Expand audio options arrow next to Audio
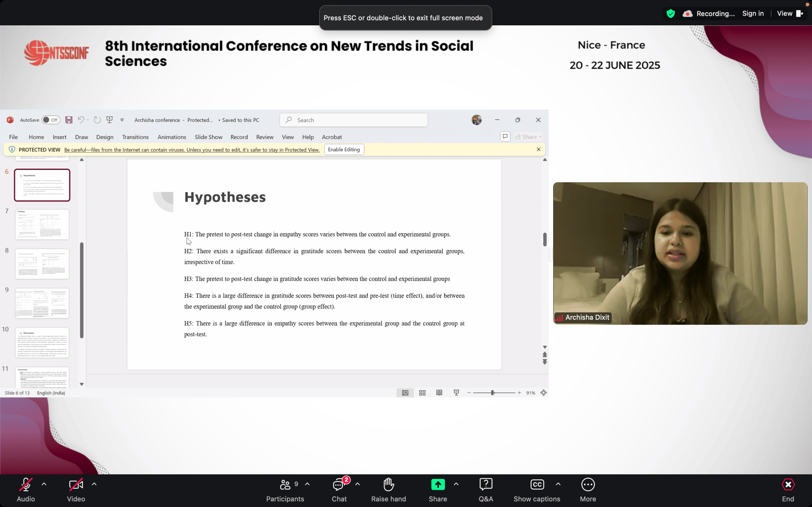Screen dimensions: 812x507 coord(44,484)
